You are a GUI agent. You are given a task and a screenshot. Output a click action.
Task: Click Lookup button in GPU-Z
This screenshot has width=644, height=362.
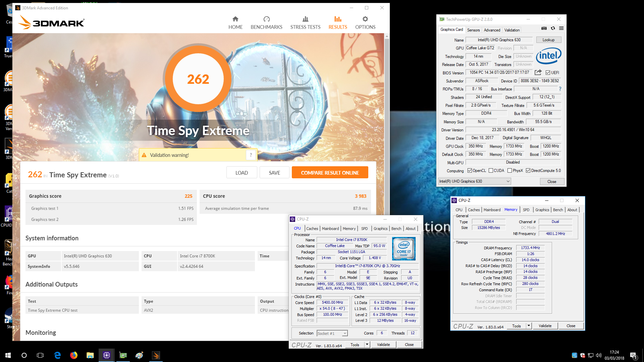[x=548, y=40]
